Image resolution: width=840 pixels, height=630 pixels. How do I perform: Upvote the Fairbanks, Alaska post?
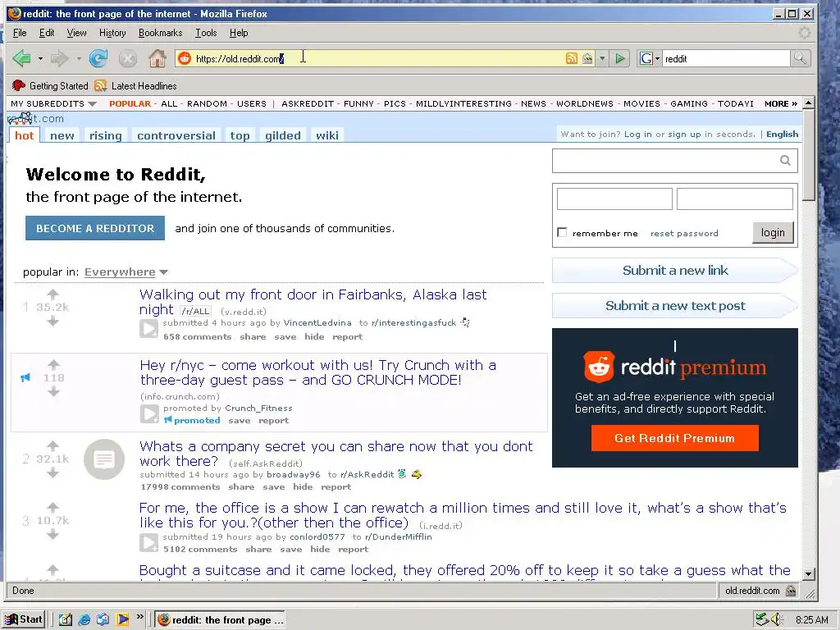[52, 294]
